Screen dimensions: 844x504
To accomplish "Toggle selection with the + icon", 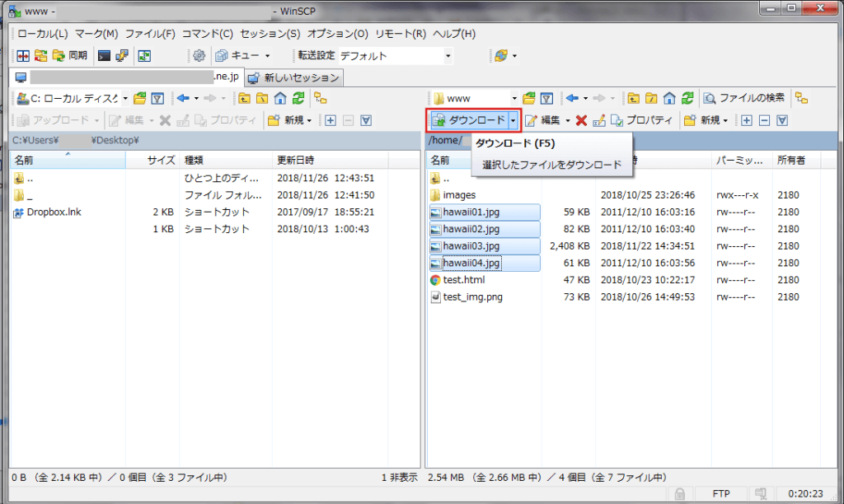I will pyautogui.click(x=746, y=120).
